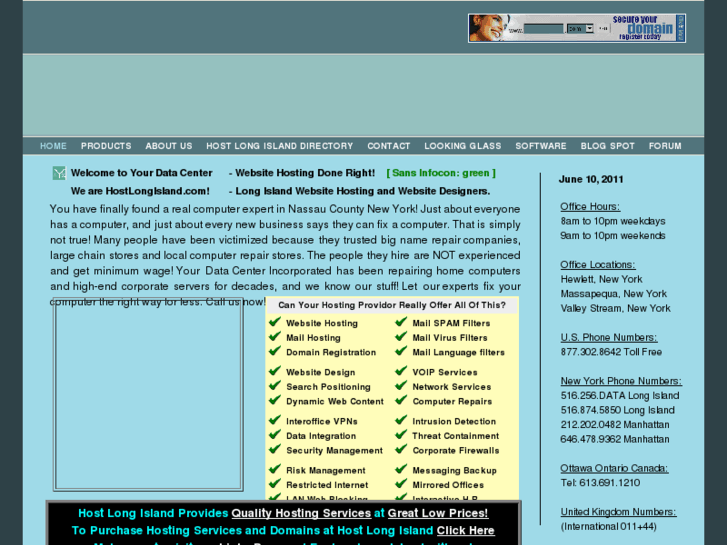Click the 8am to 10pm weekdays text

pos(612,221)
